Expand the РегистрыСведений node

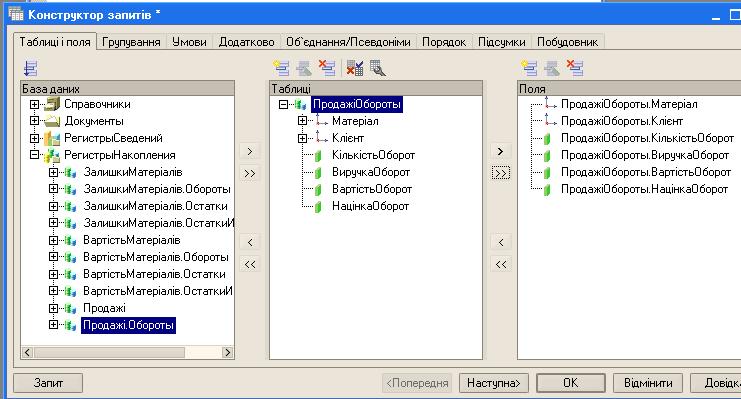pyautogui.click(x=34, y=138)
